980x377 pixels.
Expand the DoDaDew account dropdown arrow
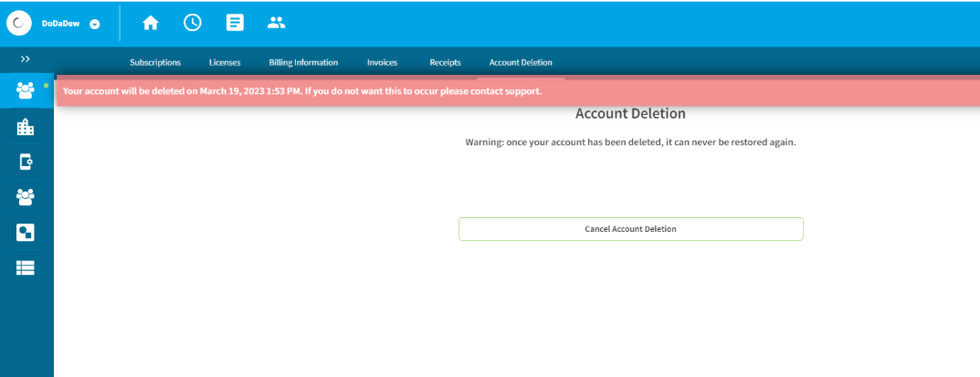(x=95, y=25)
